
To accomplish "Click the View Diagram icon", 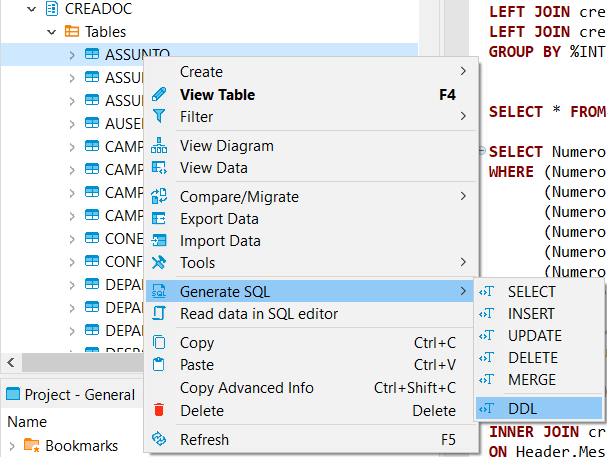I will (x=159, y=146).
